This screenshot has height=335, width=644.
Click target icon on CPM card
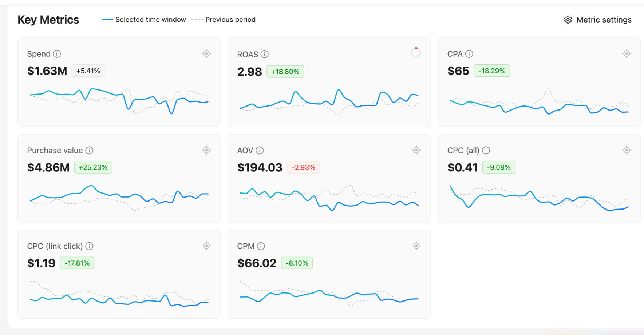pyautogui.click(x=416, y=246)
